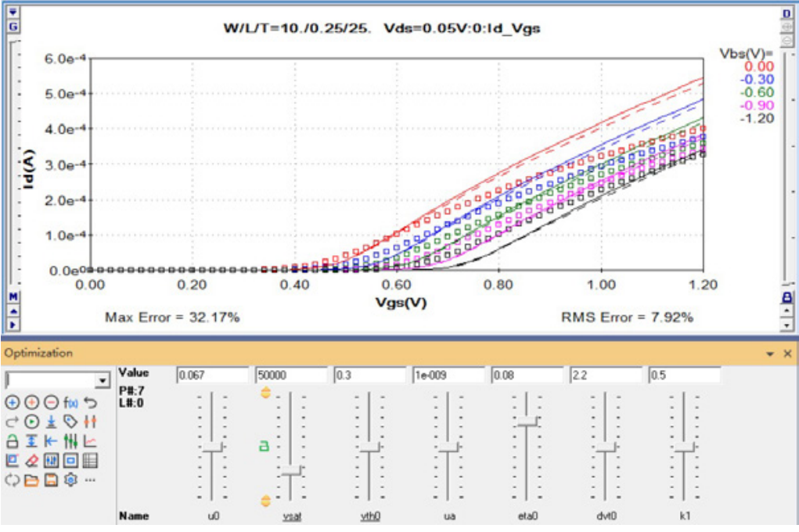Click the red minus remove icon
Screen dimensions: 799x532
[51, 402]
